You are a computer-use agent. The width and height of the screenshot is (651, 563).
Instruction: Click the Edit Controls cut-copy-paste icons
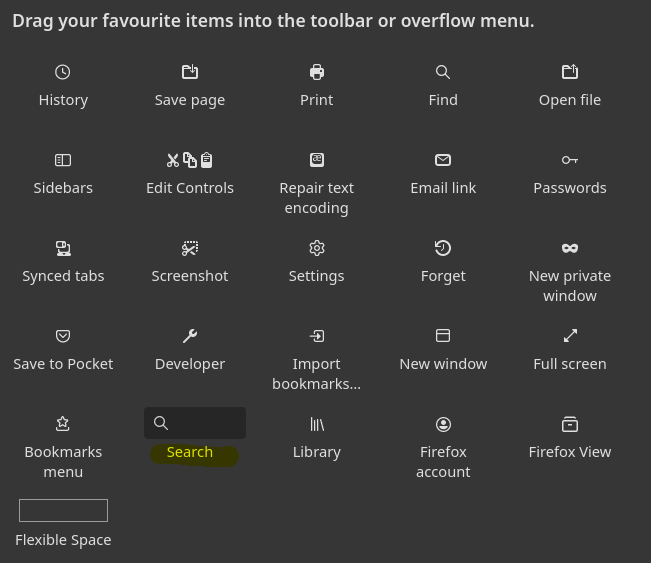190,160
